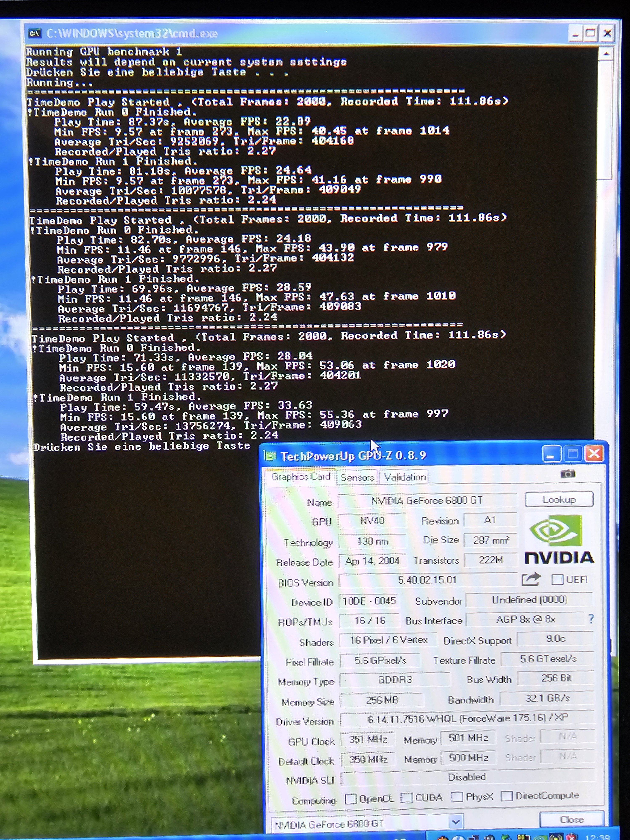Tick the PhysX checkbox
The width and height of the screenshot is (630, 840).
point(457,797)
